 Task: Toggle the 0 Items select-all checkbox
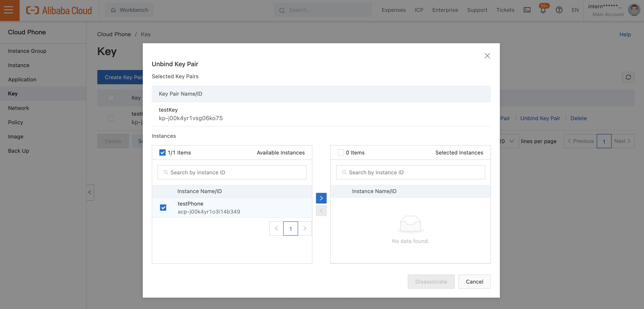pos(341,152)
